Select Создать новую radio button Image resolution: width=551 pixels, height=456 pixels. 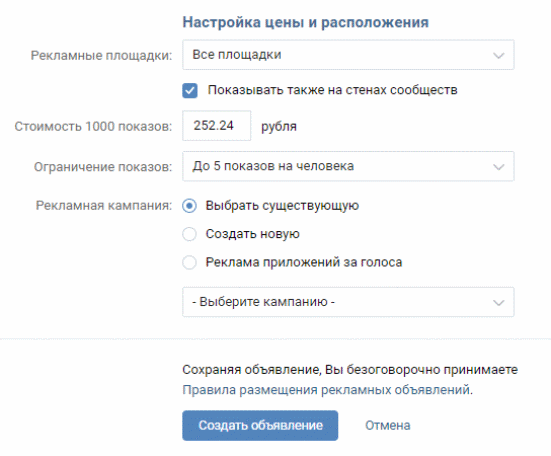[189, 234]
